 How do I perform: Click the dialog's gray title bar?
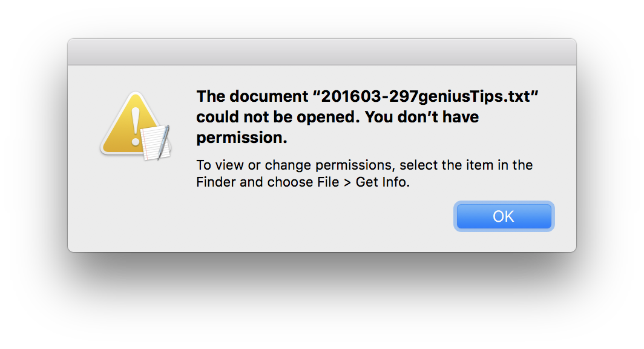321,52
